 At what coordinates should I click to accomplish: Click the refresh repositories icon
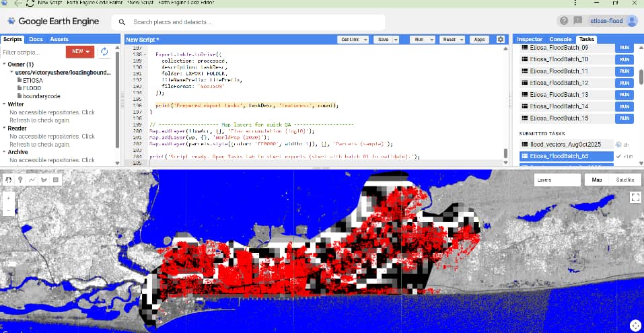104,51
